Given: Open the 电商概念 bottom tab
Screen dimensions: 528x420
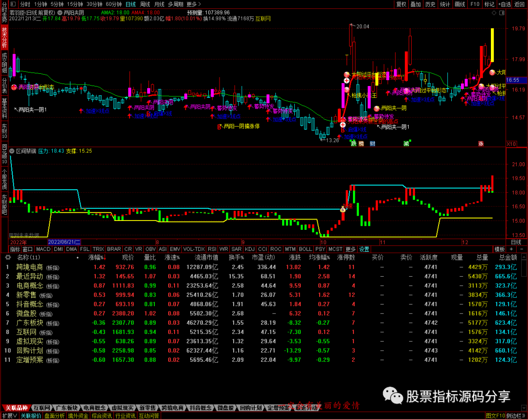Looking at the screenshot, I should (x=94, y=408).
